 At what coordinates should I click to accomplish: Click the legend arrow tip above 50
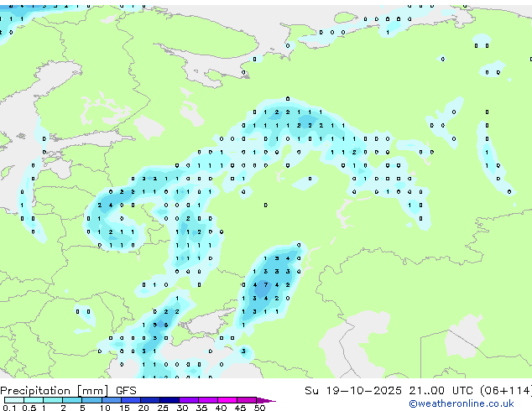[x=266, y=400]
